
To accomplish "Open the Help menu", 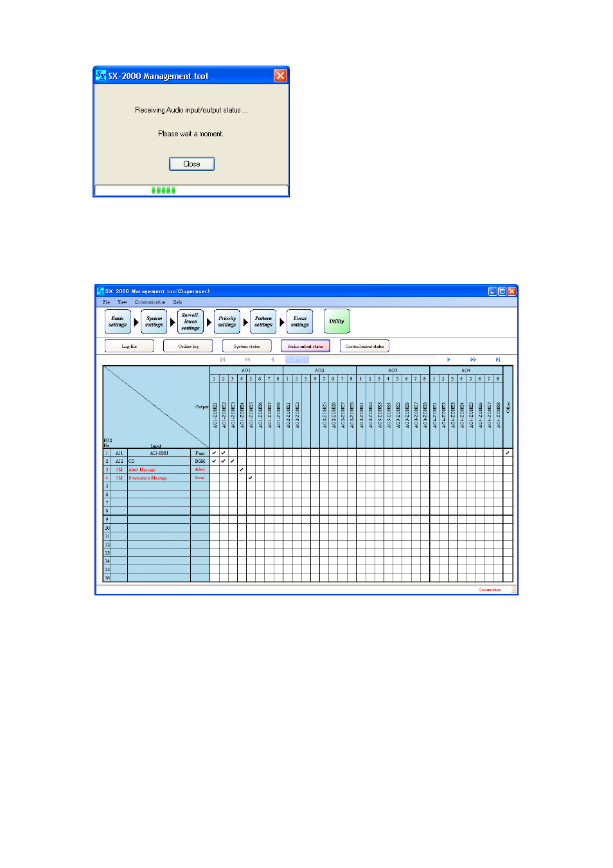I will click(x=177, y=302).
